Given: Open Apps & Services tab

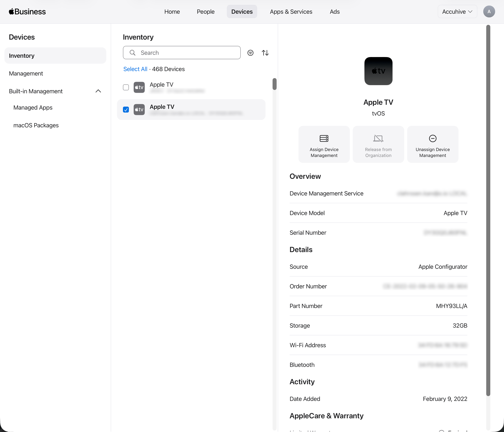Looking at the screenshot, I should pyautogui.click(x=291, y=12).
